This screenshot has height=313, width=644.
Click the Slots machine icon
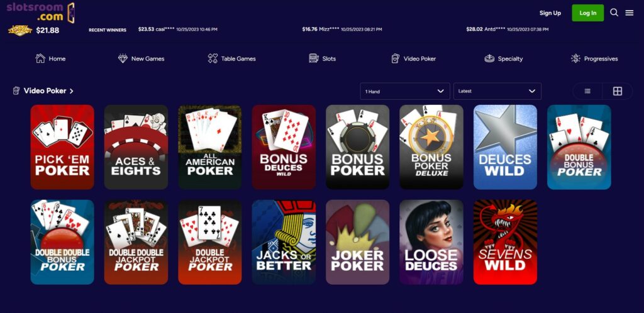314,58
